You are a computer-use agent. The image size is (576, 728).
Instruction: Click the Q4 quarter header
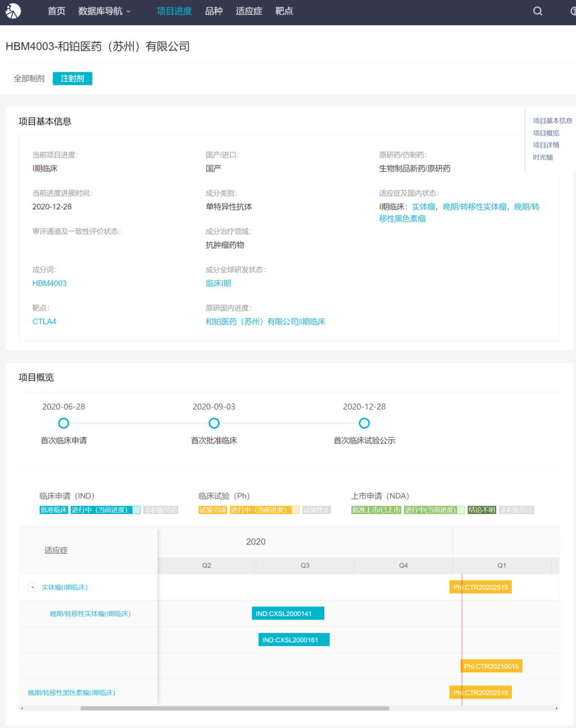tap(403, 565)
